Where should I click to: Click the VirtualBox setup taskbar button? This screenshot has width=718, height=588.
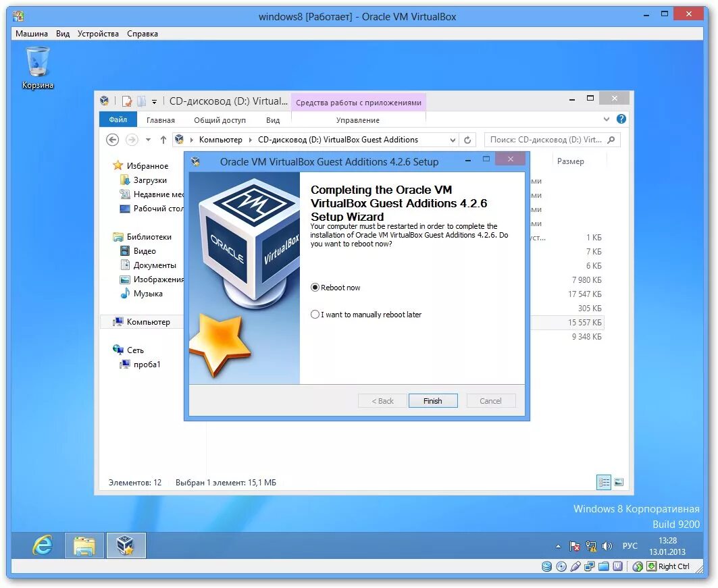(126, 545)
